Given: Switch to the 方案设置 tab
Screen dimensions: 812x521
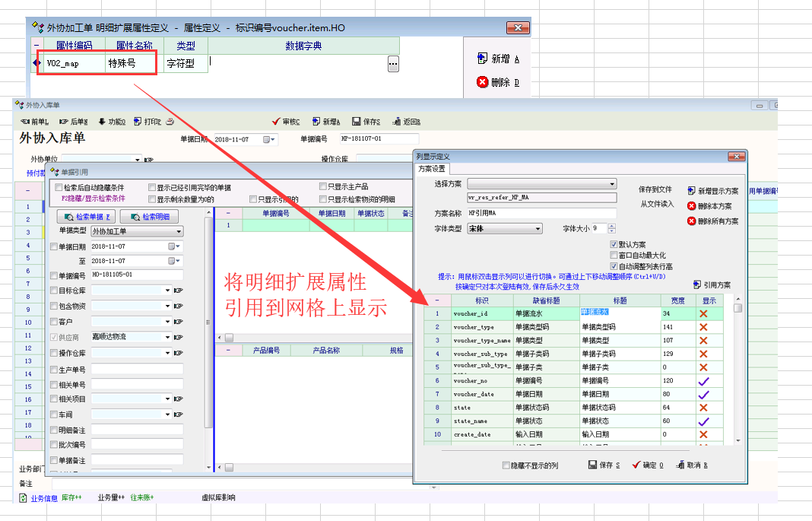Looking at the screenshot, I should tap(433, 169).
